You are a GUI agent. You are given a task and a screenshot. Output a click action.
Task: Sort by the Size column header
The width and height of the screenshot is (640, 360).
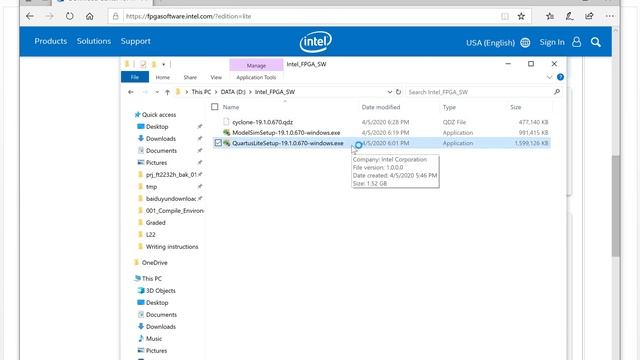coord(516,107)
